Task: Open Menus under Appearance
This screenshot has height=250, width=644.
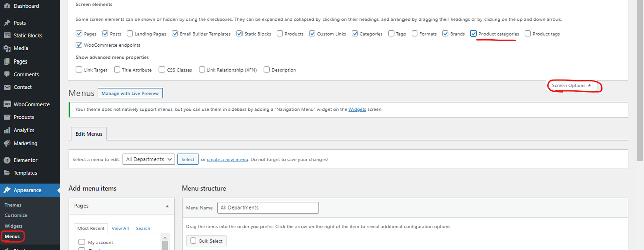Action: 12,236
